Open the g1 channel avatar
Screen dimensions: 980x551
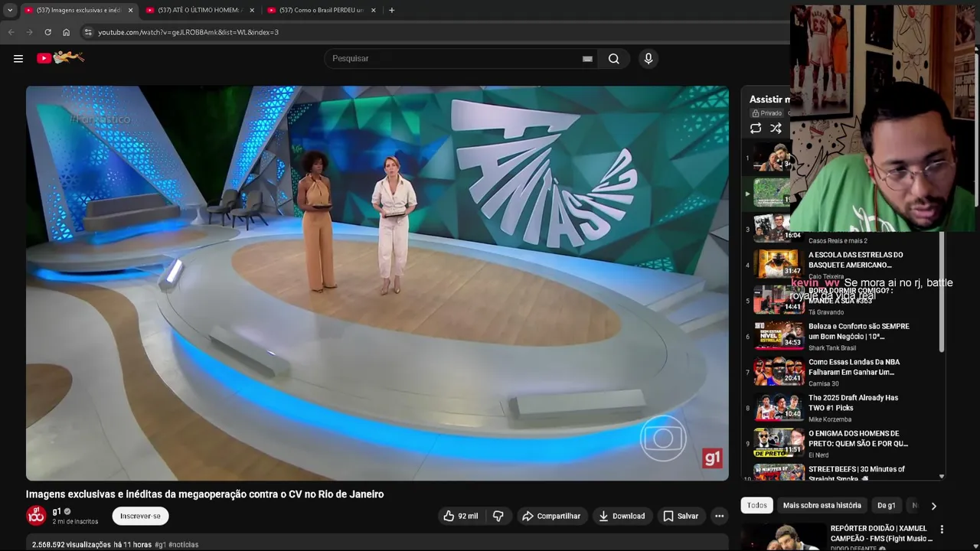(36, 516)
